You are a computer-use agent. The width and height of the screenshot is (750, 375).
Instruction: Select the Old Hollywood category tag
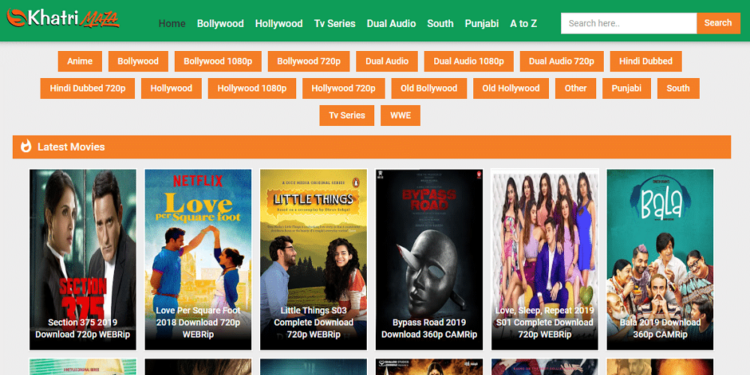coord(511,88)
